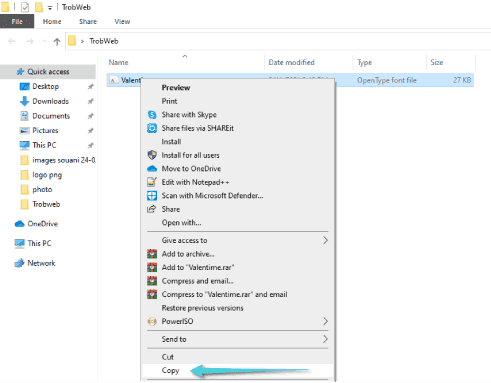Sort by the Date modified column header

coord(309,62)
